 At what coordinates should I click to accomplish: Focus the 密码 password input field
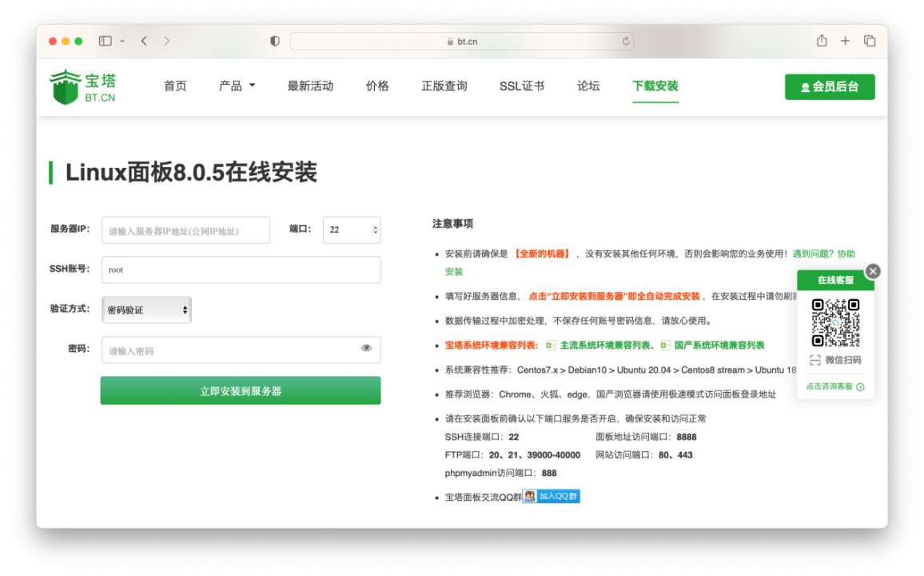point(241,350)
